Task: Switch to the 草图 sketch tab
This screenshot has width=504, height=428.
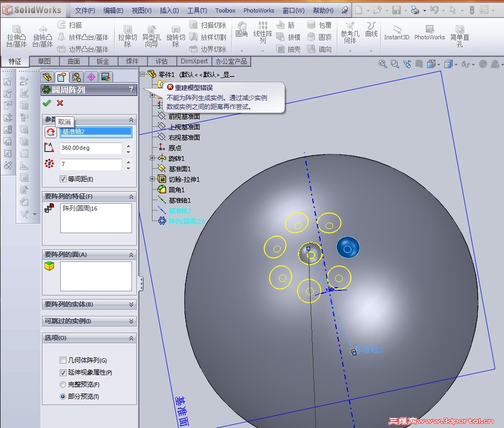Action: click(x=45, y=61)
